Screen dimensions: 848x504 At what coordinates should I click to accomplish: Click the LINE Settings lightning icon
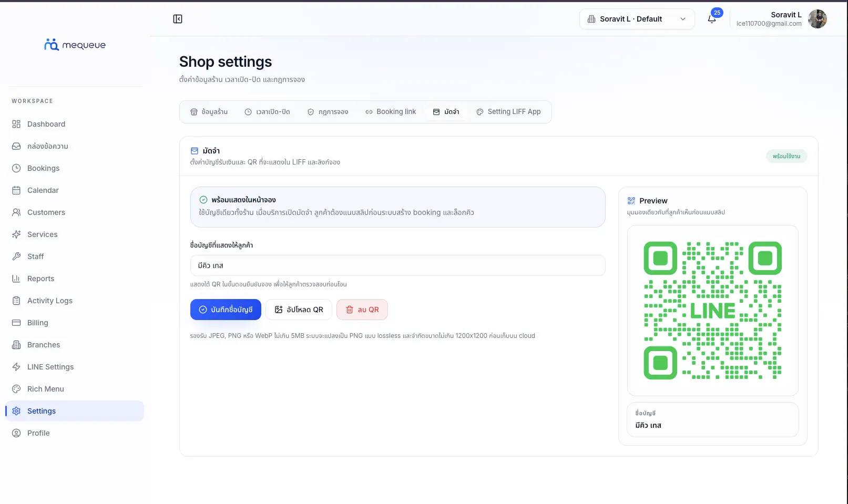tap(16, 367)
